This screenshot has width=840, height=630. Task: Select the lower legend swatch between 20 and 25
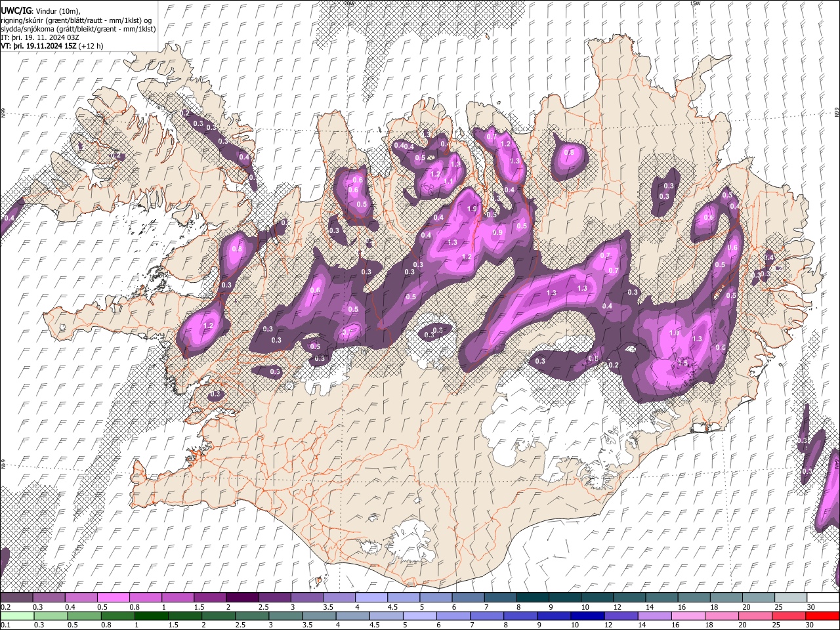coord(756,616)
